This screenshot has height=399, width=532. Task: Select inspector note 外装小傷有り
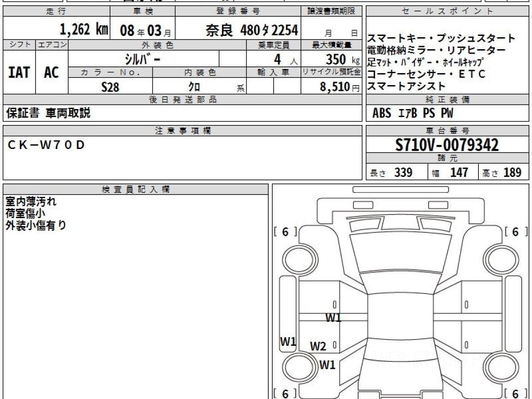coord(36,225)
